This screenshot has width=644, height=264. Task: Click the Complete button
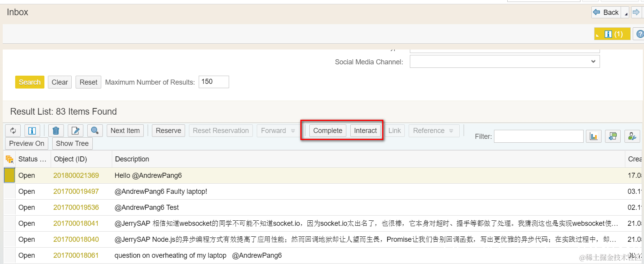click(x=328, y=131)
